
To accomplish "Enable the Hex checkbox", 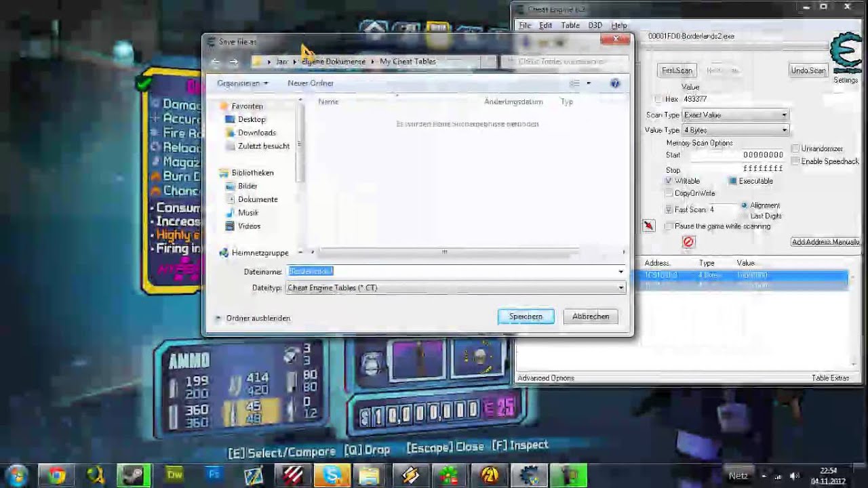I will [x=658, y=99].
